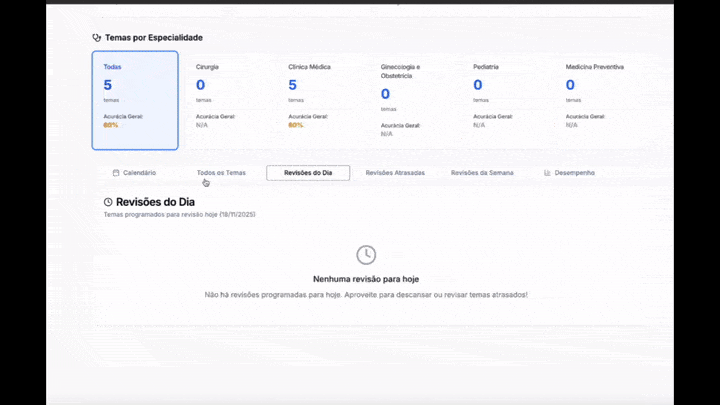The image size is (720, 405).
Task: Show the Revisões da Semana tab
Action: (482, 173)
